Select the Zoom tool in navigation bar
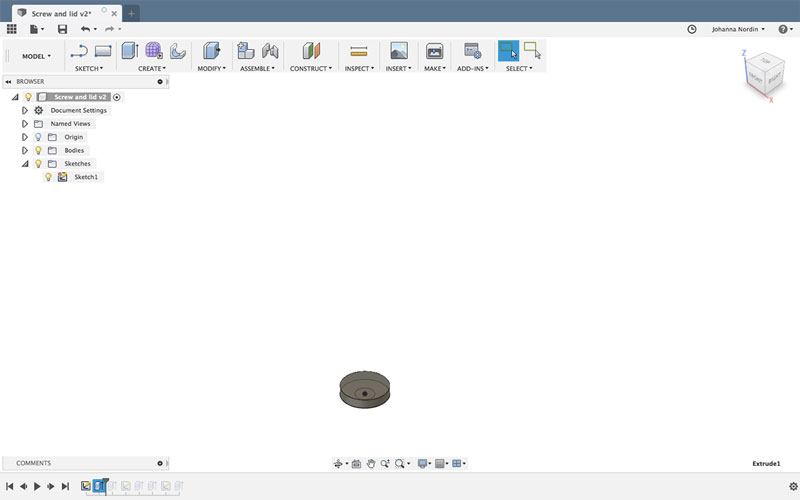The image size is (800, 500). click(x=385, y=464)
